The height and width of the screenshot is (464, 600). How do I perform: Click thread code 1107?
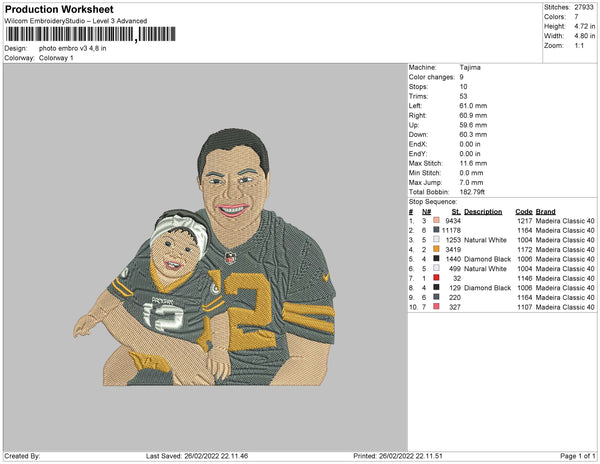[525, 307]
